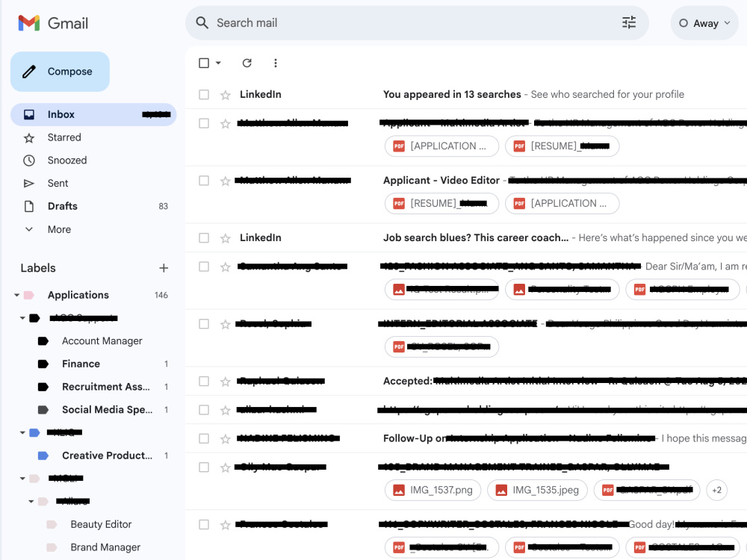The width and height of the screenshot is (747, 560).
Task: Collapse the Applications label arrow
Action: 16,295
